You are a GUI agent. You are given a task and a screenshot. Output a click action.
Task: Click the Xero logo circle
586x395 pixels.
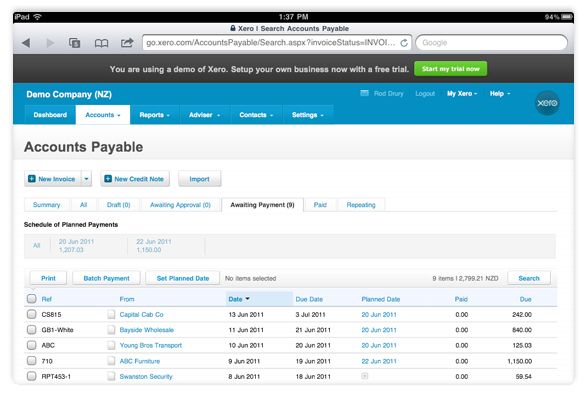click(x=548, y=103)
